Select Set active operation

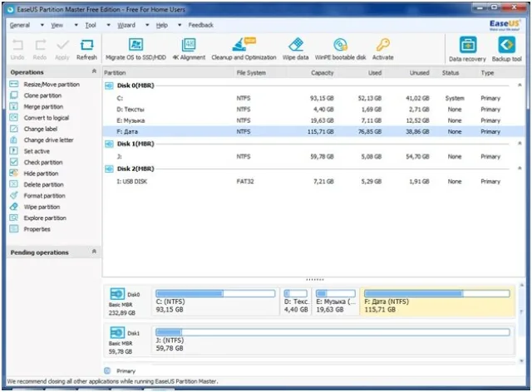(x=37, y=151)
